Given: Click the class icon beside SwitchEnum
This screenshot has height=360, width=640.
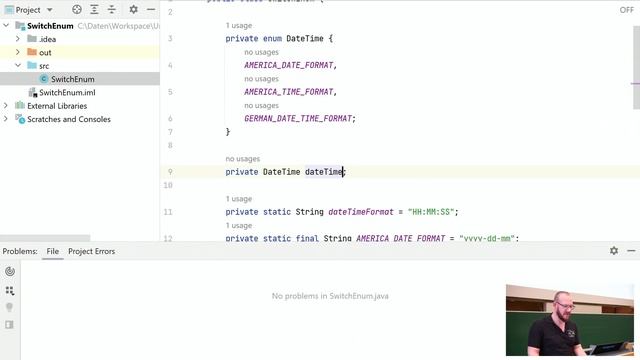Looking at the screenshot, I should click(44, 79).
